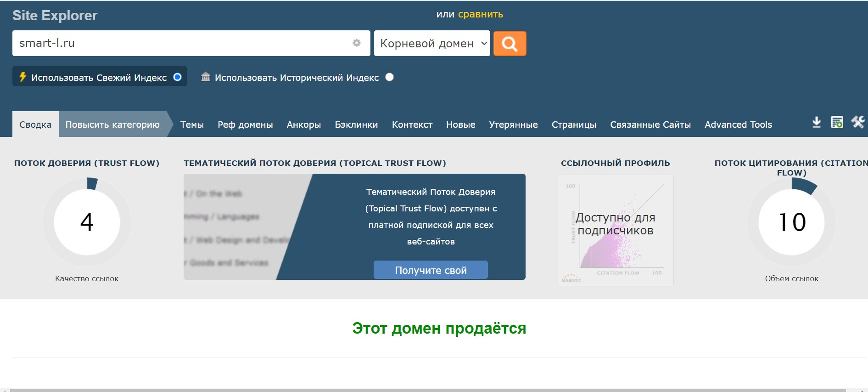Click the Качество ссылок label
868x392 pixels.
click(87, 278)
